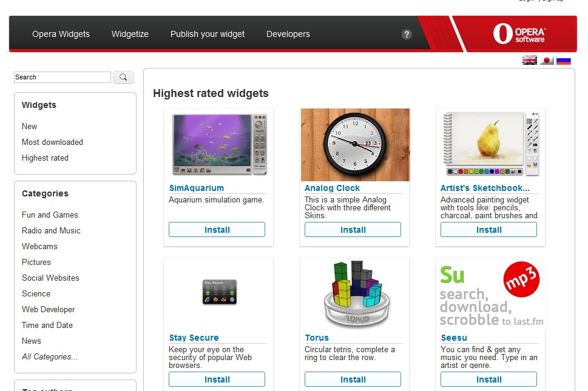Click the 'Keep your eye on the security' description

click(x=210, y=357)
